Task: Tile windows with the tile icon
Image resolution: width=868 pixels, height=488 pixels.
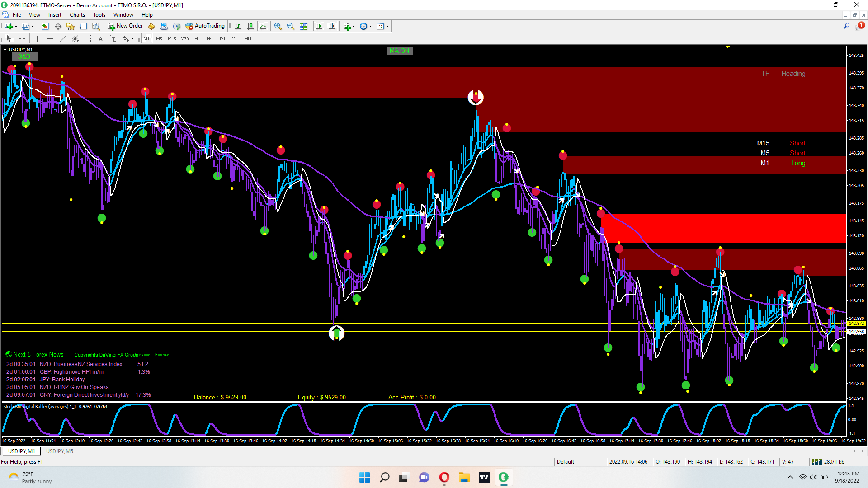Action: (x=303, y=26)
